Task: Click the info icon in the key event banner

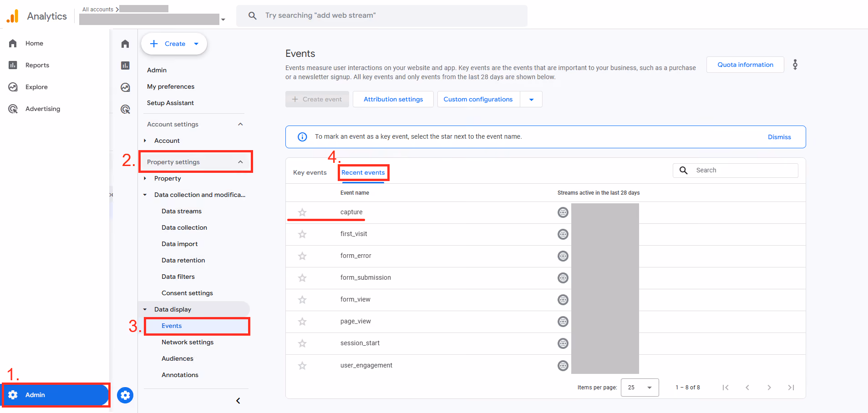Action: coord(302,137)
